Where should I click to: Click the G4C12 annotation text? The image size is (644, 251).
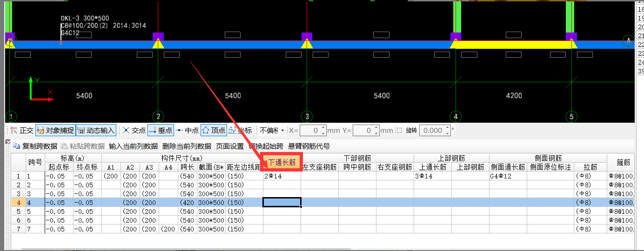70,33
